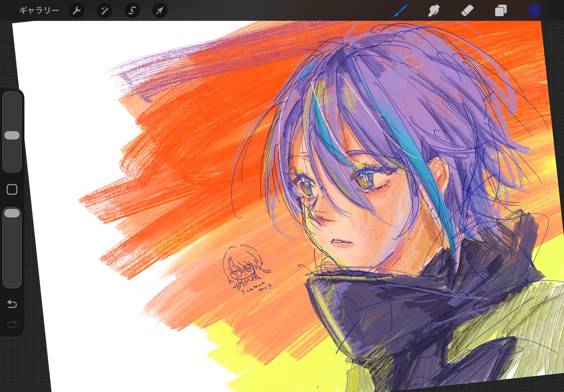Click the brush size slider handle
The width and height of the screenshot is (564, 392).
coord(12,135)
